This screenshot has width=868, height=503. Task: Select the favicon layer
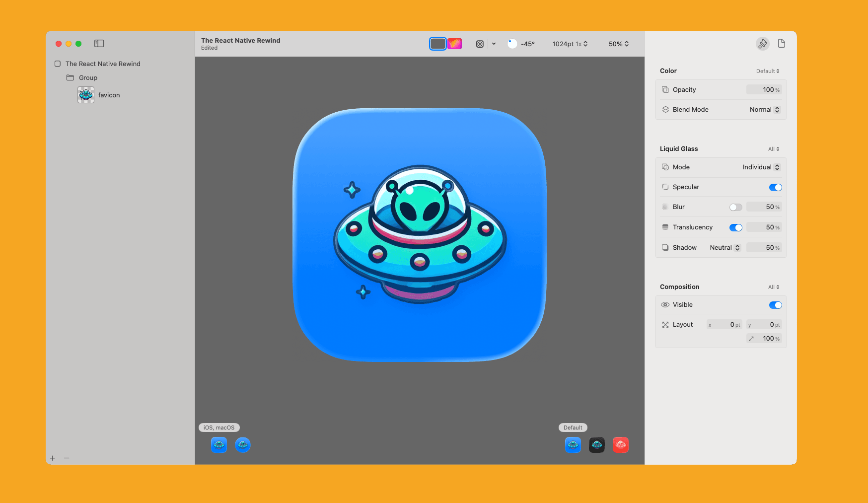pyautogui.click(x=109, y=95)
